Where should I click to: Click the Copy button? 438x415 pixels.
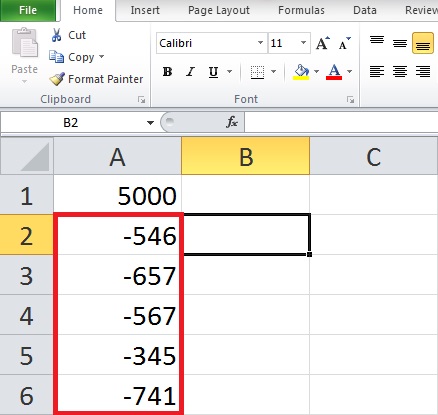[76, 57]
